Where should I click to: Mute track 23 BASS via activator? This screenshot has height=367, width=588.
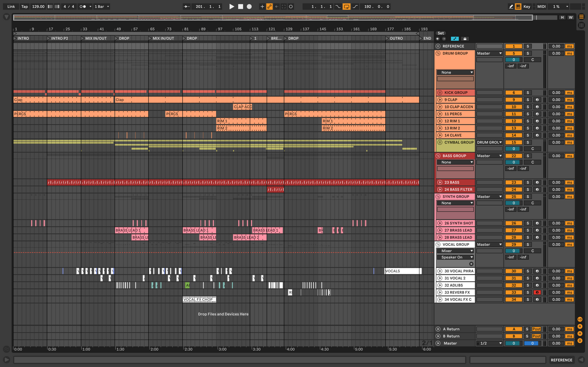(514, 182)
